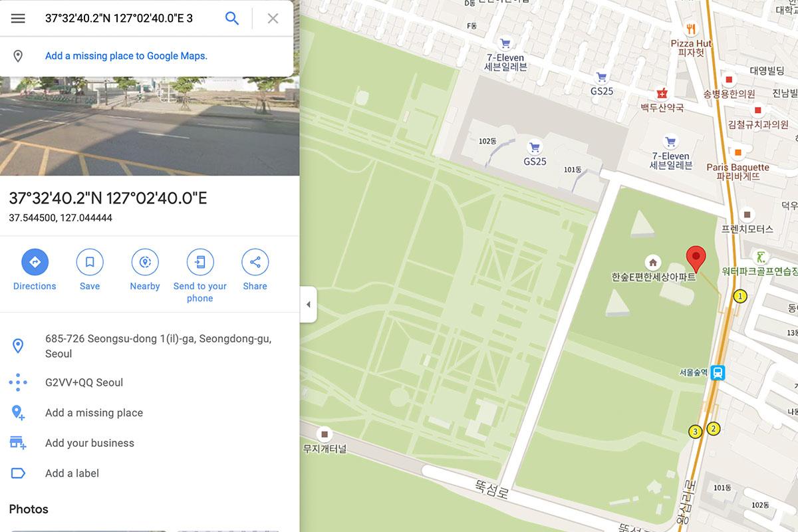The width and height of the screenshot is (798, 532).
Task: Click the coordinates search input field
Action: coord(130,19)
